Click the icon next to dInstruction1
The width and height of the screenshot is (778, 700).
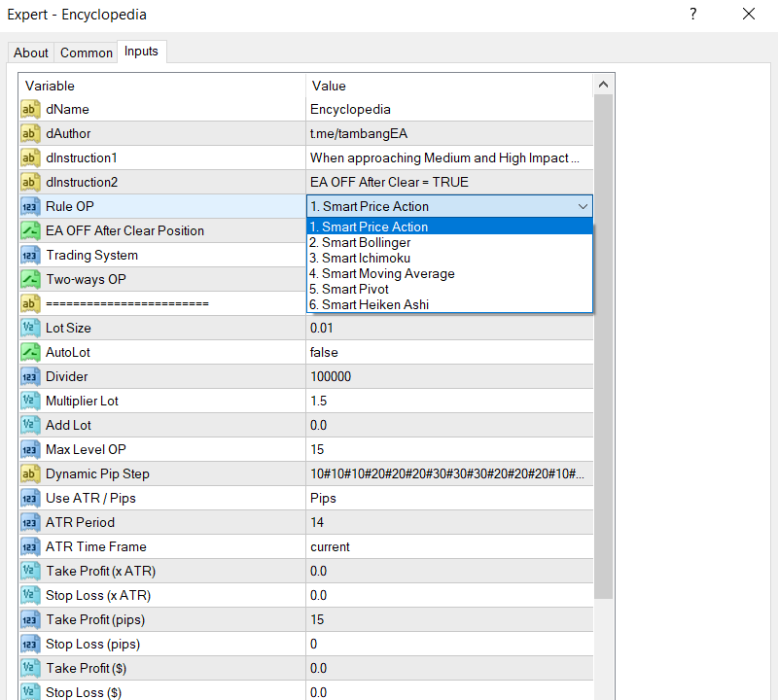pyautogui.click(x=30, y=157)
